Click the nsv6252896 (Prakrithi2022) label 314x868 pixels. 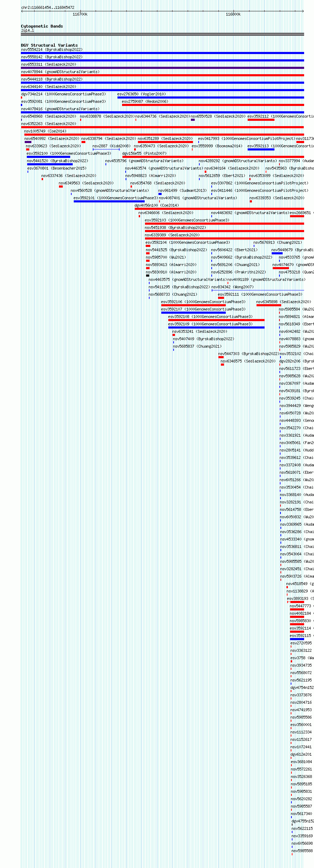[x=238, y=272]
